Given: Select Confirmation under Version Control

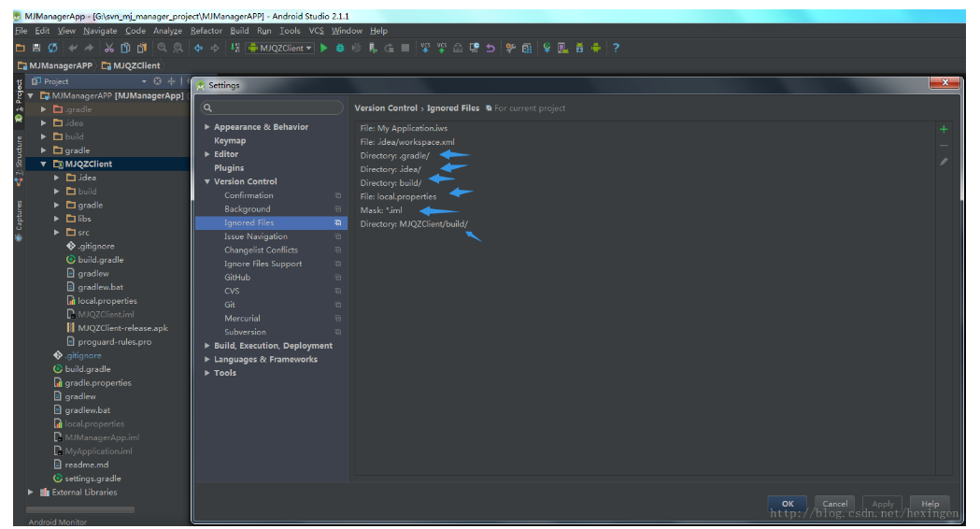Looking at the screenshot, I should click(x=249, y=195).
